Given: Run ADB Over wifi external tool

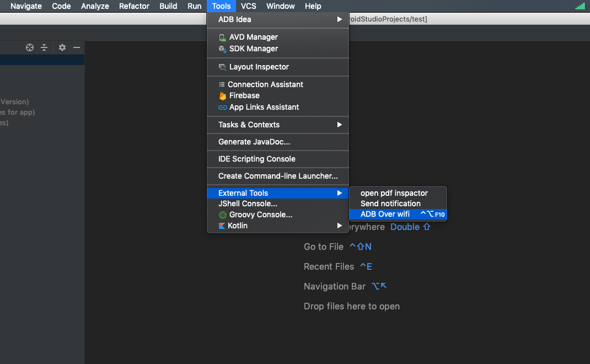Looking at the screenshot, I should [x=398, y=214].
